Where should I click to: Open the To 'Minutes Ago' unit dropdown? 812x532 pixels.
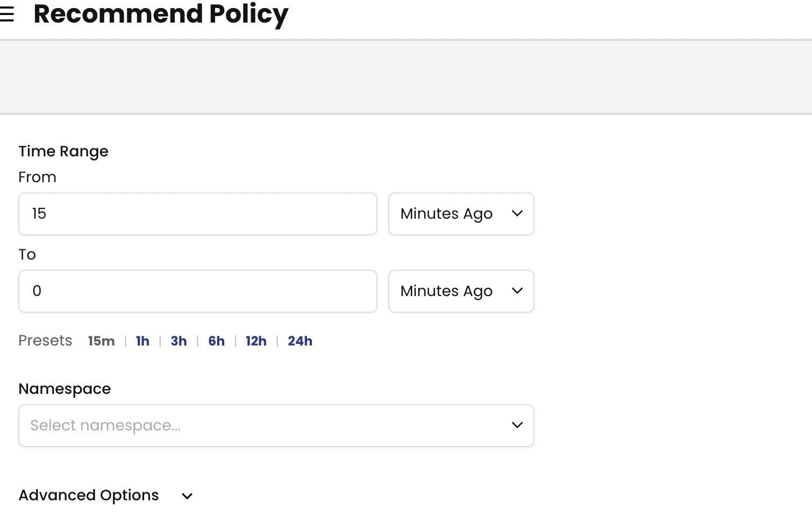click(x=446, y=291)
